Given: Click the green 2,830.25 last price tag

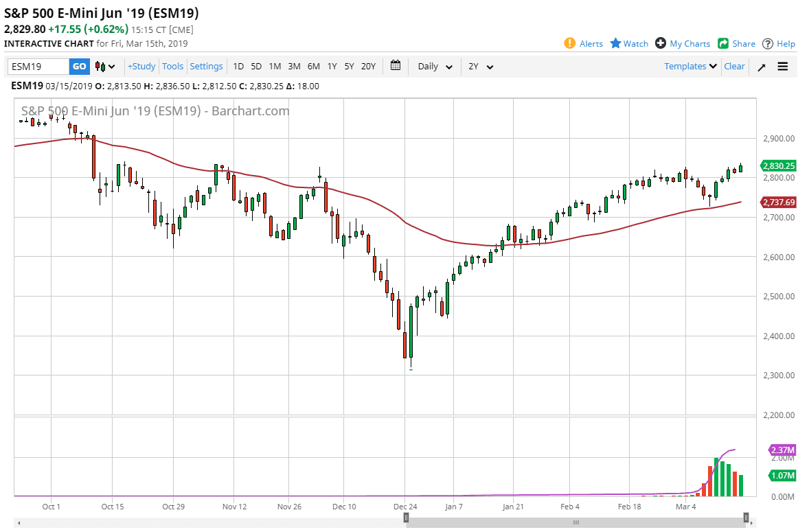Looking at the screenshot, I should tap(778, 166).
